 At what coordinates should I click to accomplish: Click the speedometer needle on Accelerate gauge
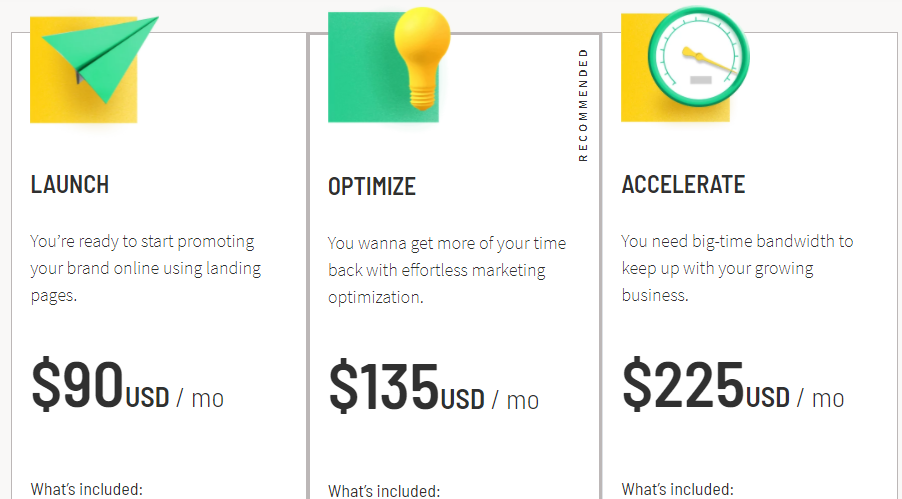[710, 62]
